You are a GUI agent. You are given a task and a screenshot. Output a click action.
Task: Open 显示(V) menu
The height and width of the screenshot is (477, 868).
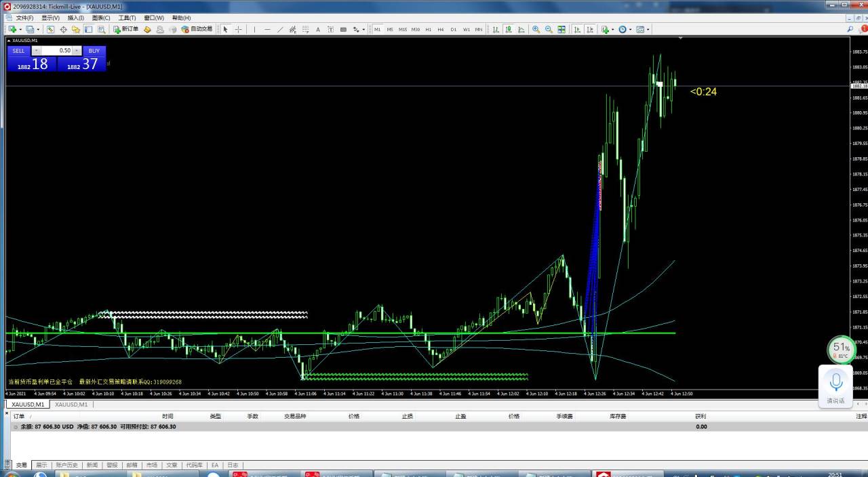(50, 18)
